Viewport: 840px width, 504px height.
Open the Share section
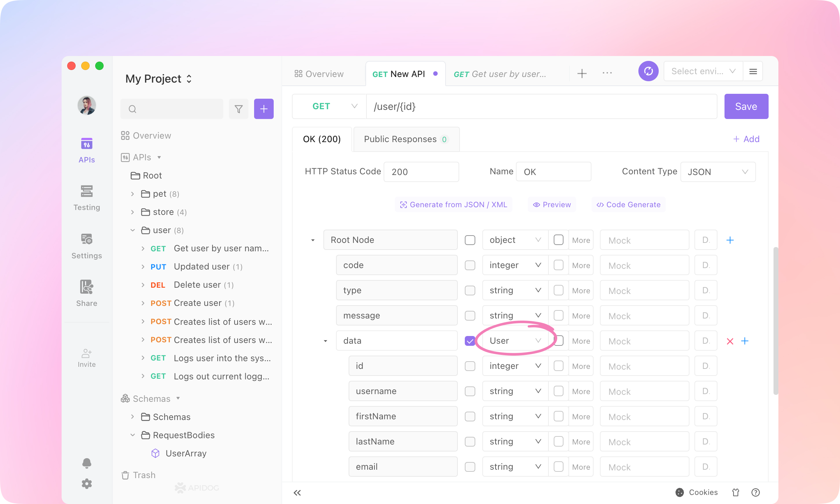86,294
